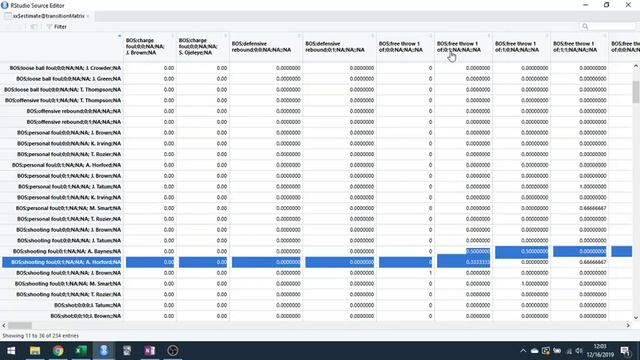This screenshot has height=360, width=640.
Task: Sort by BOS:free throw 1 of;1;1 column
Action: pos(579,47)
